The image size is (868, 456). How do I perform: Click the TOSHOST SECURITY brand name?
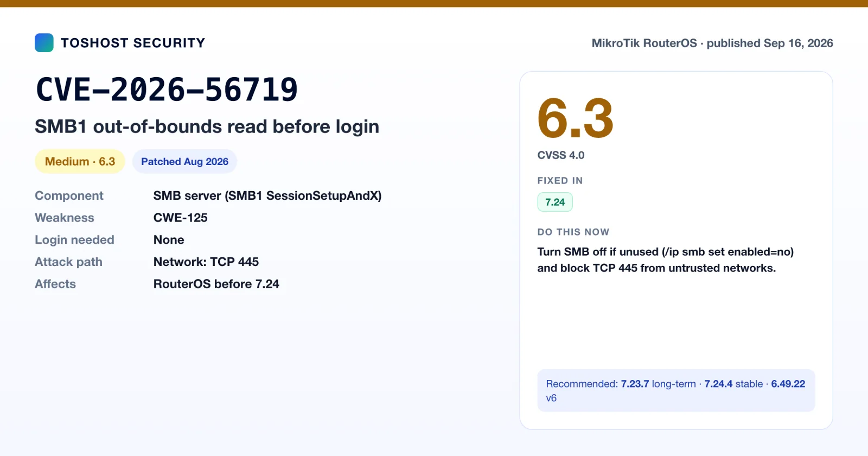pyautogui.click(x=133, y=43)
